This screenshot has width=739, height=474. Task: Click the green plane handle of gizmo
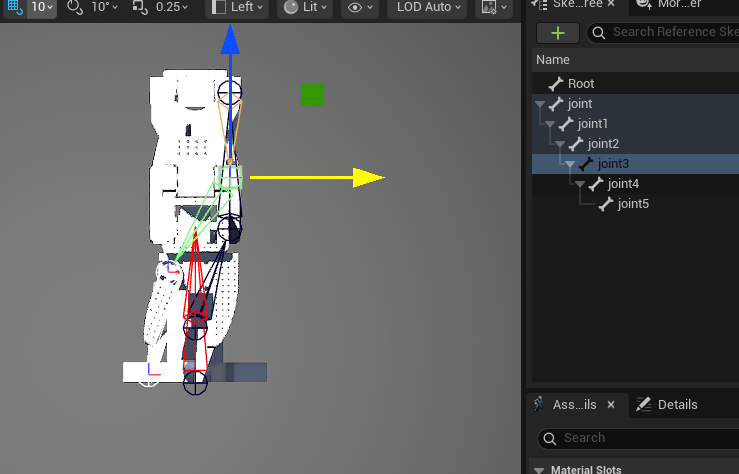312,95
